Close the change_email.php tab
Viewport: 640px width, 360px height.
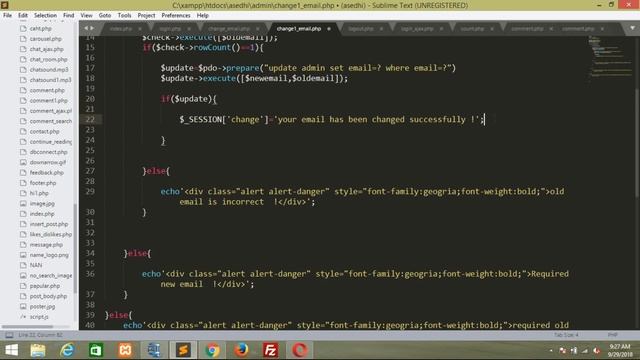[x=258, y=29]
